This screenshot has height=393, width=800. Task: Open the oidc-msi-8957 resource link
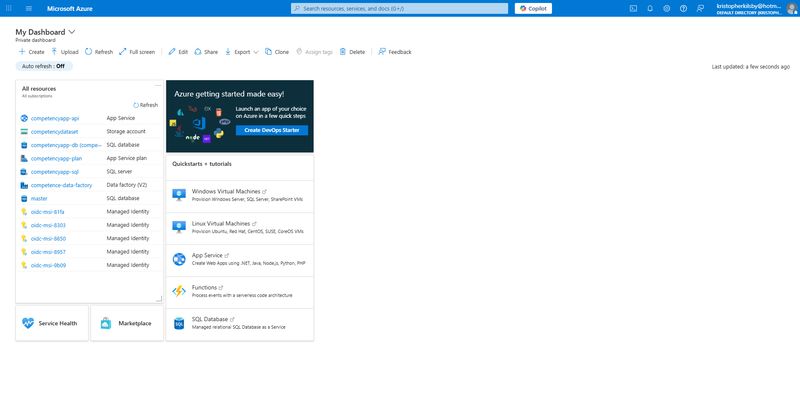[x=48, y=252]
